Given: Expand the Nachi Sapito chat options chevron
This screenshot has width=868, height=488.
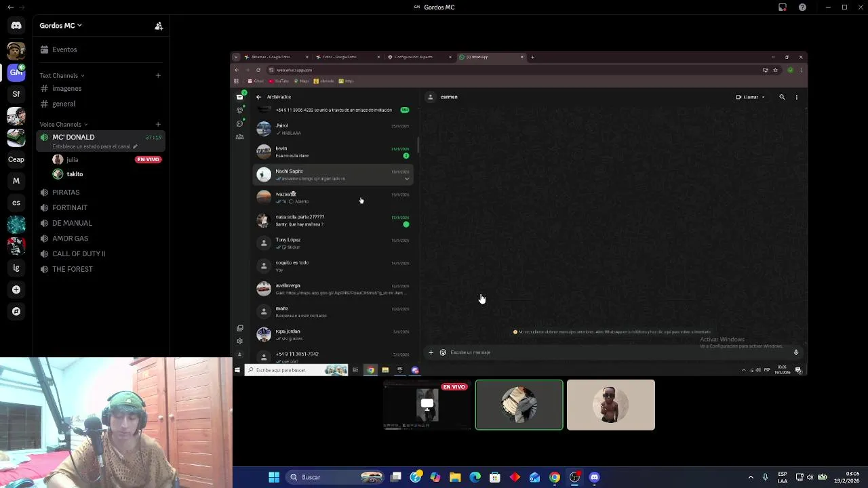Looking at the screenshot, I should click(x=407, y=179).
